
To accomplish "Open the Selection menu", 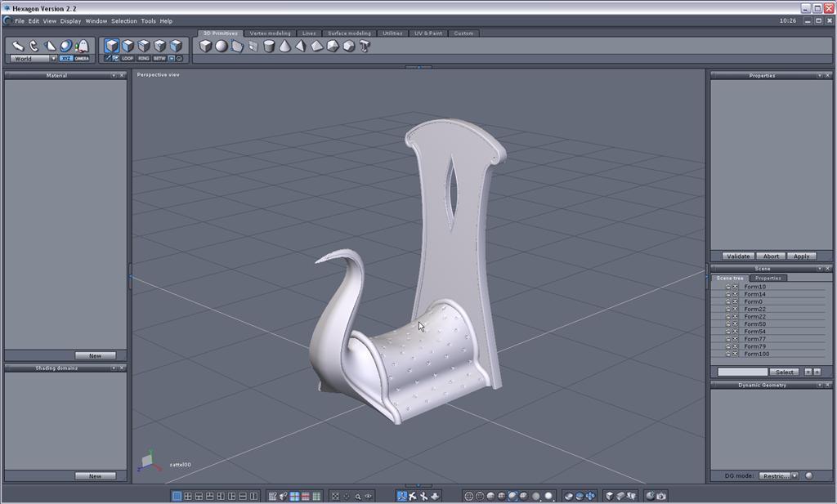I will [x=124, y=21].
